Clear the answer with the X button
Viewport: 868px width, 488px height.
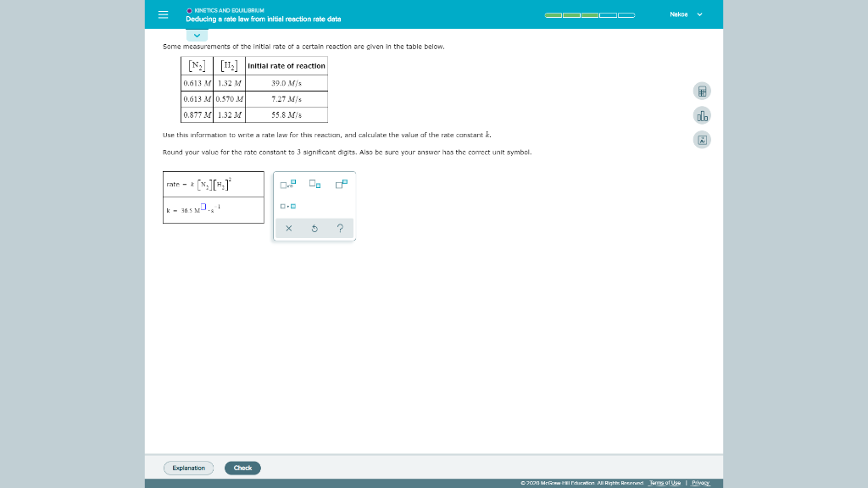[x=288, y=228]
